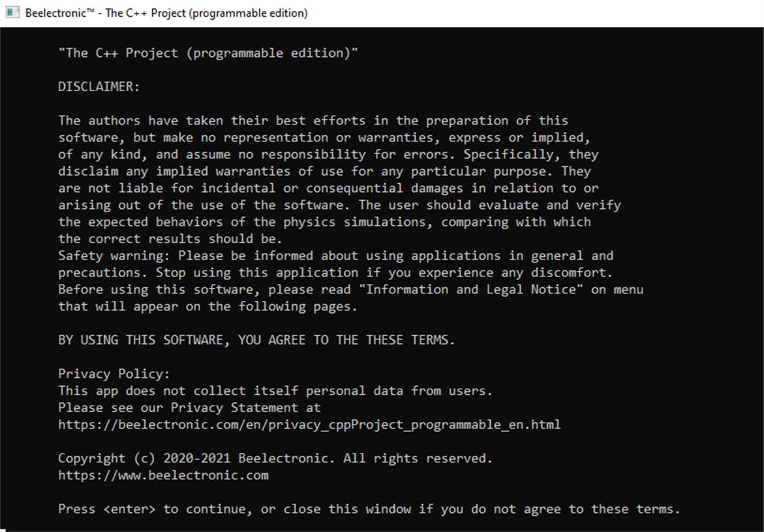Open the privacy_cppProject_programmable_en.html link
This screenshot has height=532, width=764.
[x=308, y=425]
